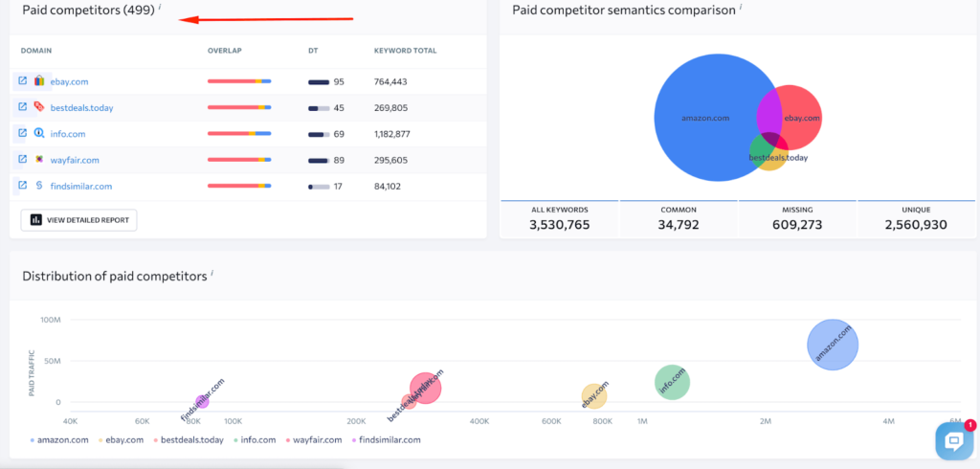Click the findsimilar.com bubble in distribution chart
This screenshot has width=980, height=469.
click(202, 402)
